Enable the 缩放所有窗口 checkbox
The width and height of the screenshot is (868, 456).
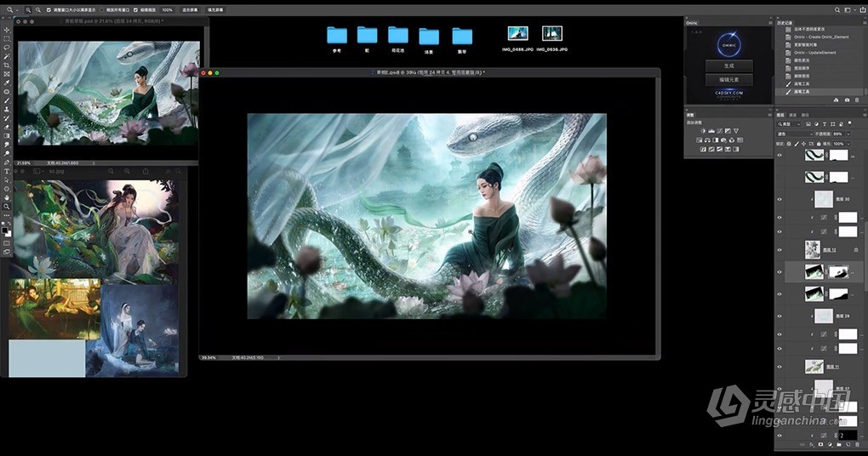[x=104, y=9]
